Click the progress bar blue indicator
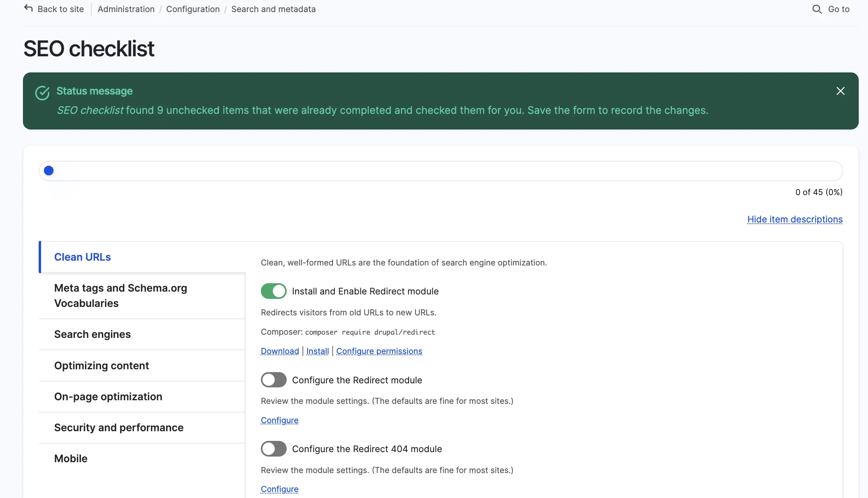Screen dimensions: 868x498 (49, 171)
